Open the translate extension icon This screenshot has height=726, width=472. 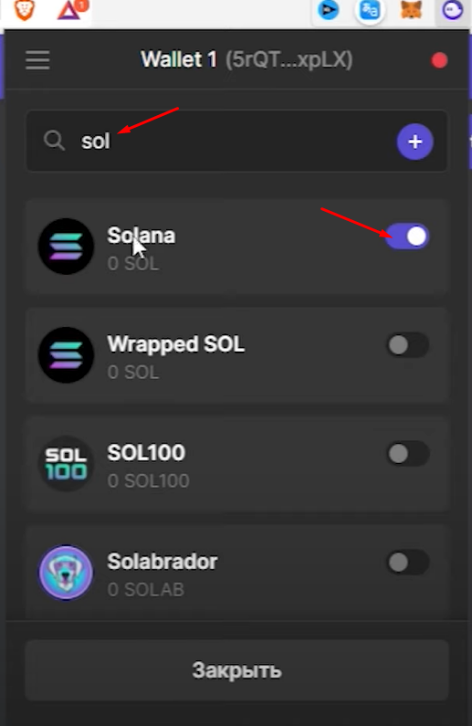click(x=370, y=10)
